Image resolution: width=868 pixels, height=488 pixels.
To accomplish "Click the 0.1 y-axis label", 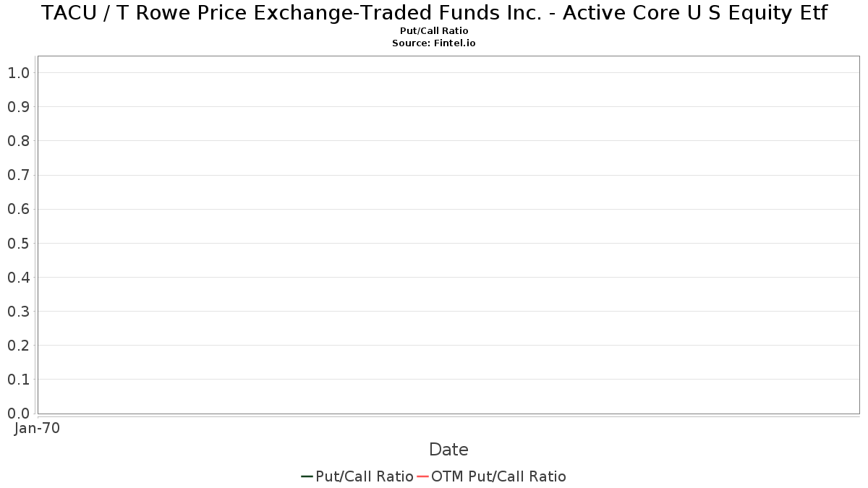I will (x=18, y=380).
